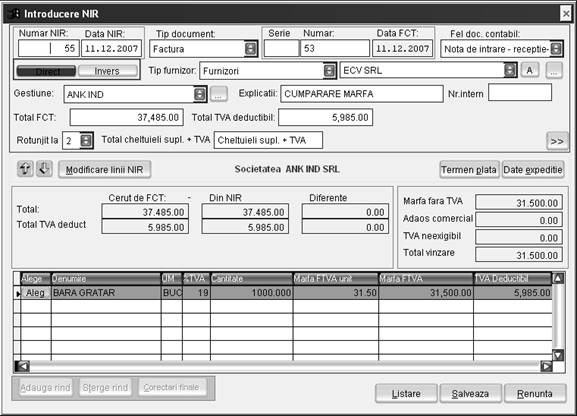The width and height of the screenshot is (577, 416).
Task: Open supplier browse button next to A
Action: point(554,70)
